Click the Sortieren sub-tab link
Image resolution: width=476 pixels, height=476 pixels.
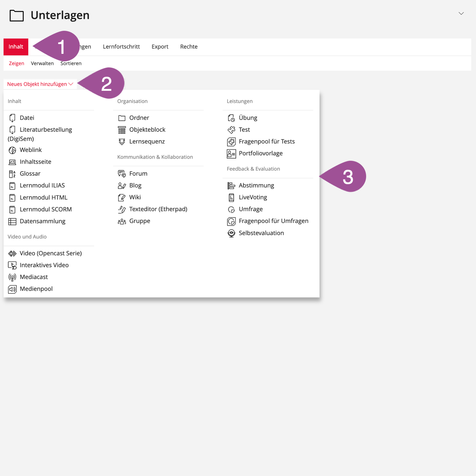71,63
